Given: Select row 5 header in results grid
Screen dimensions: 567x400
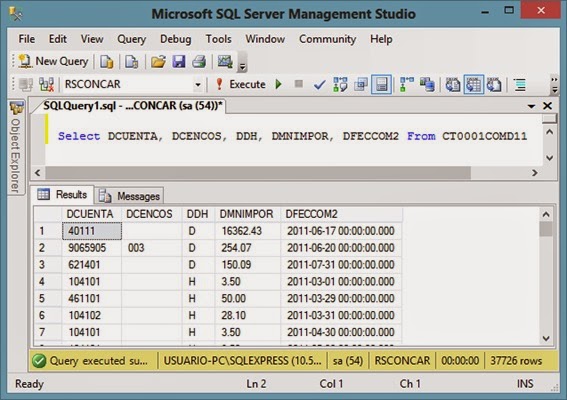Looking at the screenshot, I should 48,298.
